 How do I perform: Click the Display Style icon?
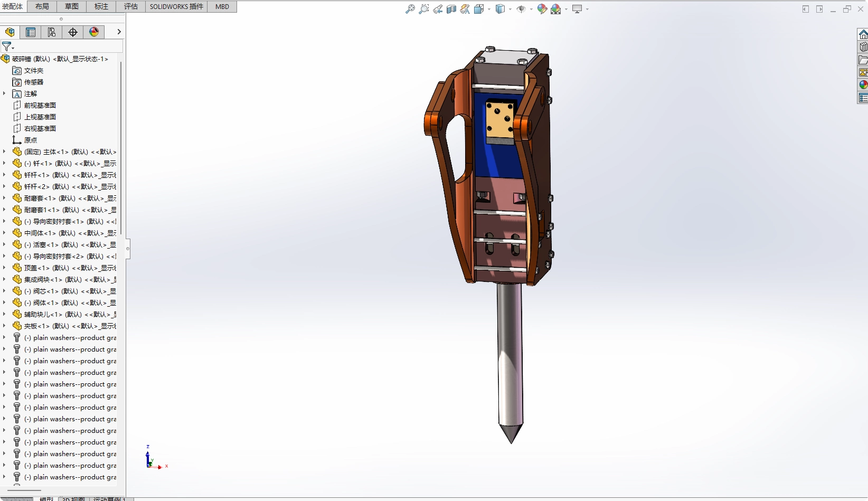click(x=500, y=9)
